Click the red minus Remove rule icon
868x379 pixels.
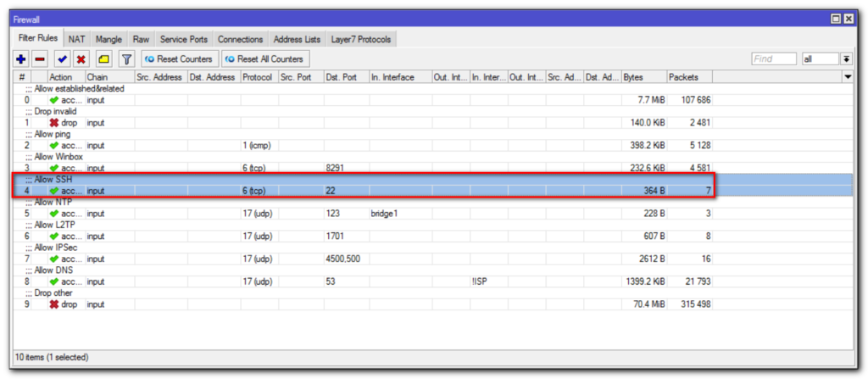(x=40, y=59)
